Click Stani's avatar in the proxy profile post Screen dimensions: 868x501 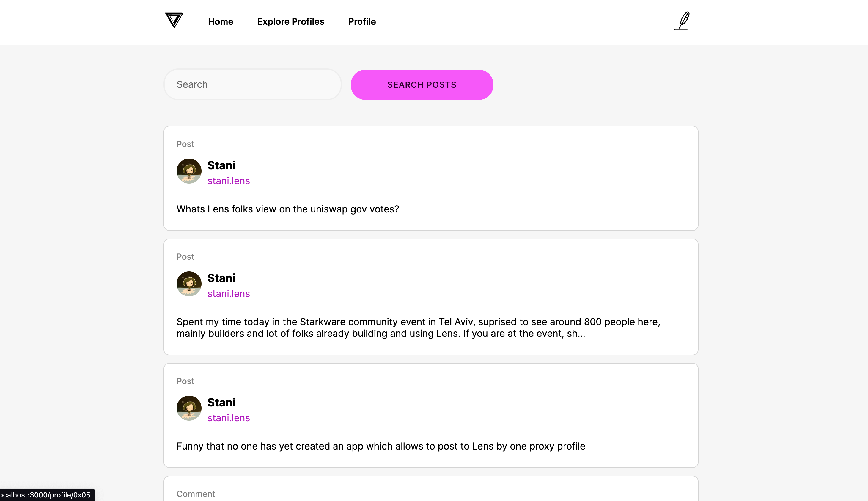tap(189, 408)
